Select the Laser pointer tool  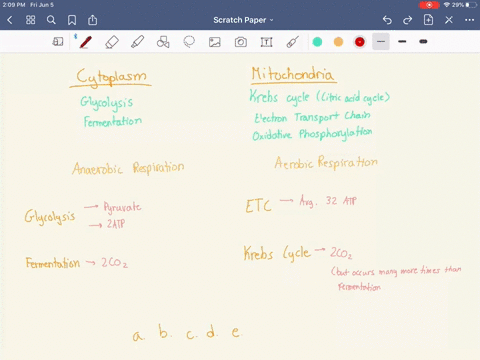(292, 42)
